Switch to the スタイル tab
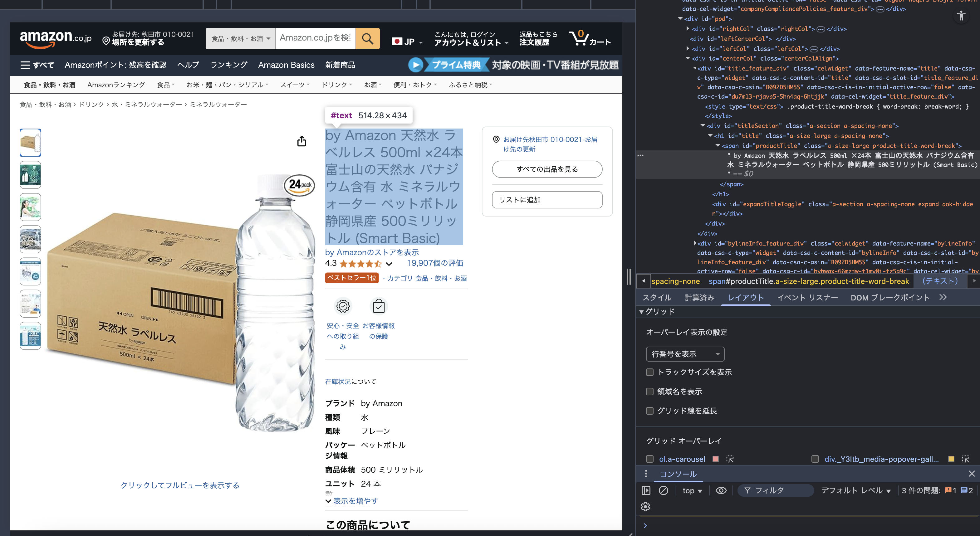Screen dimensions: 980x536 click(656, 297)
